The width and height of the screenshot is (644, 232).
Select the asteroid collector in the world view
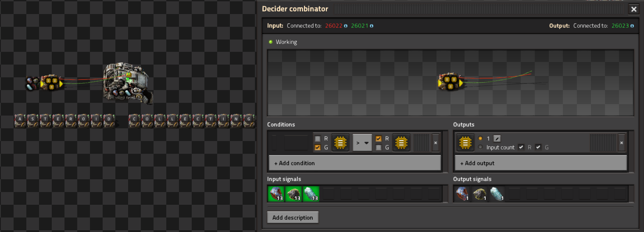[x=126, y=83]
